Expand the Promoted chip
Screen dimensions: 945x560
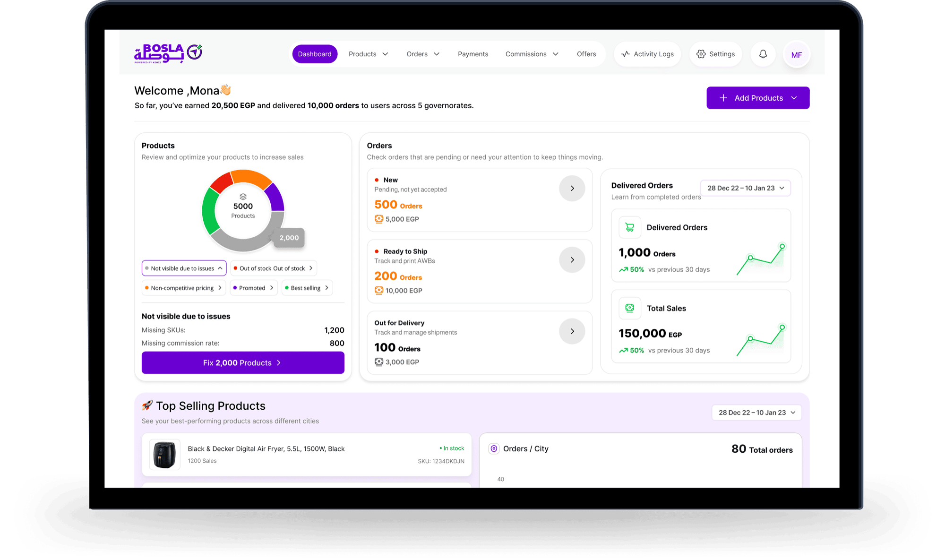point(254,288)
